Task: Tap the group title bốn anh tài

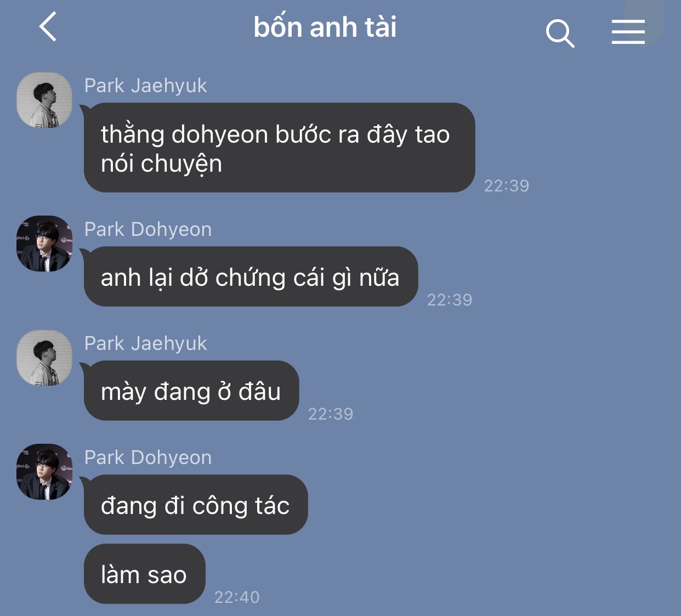Action: pyautogui.click(x=325, y=27)
